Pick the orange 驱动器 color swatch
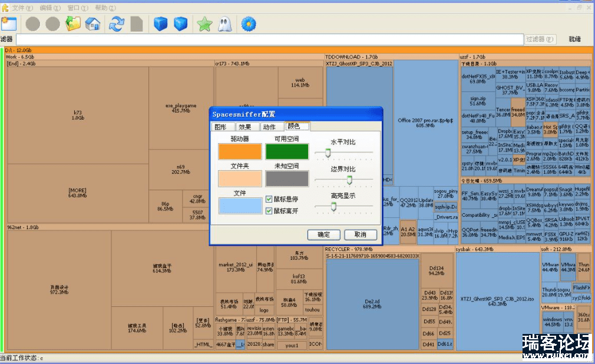This screenshot has height=364, width=595. point(240,151)
